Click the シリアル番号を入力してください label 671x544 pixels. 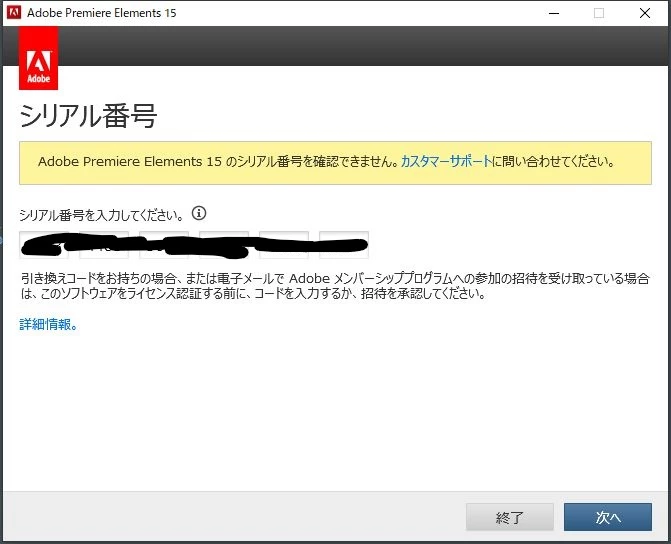coord(102,214)
